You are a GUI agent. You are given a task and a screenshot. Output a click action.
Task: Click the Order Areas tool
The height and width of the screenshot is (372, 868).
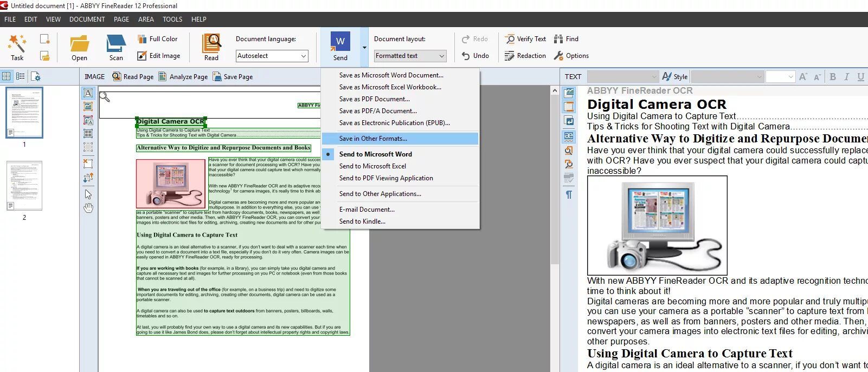point(88,177)
